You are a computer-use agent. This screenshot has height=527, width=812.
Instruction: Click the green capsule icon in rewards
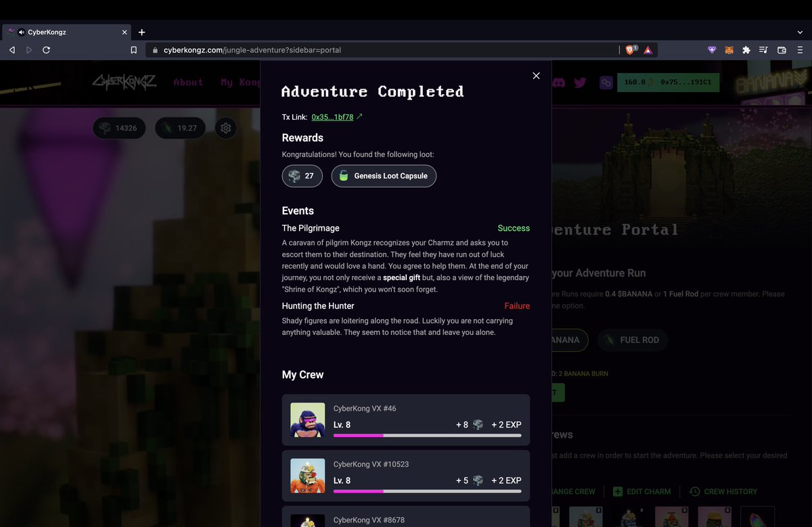[x=344, y=176]
